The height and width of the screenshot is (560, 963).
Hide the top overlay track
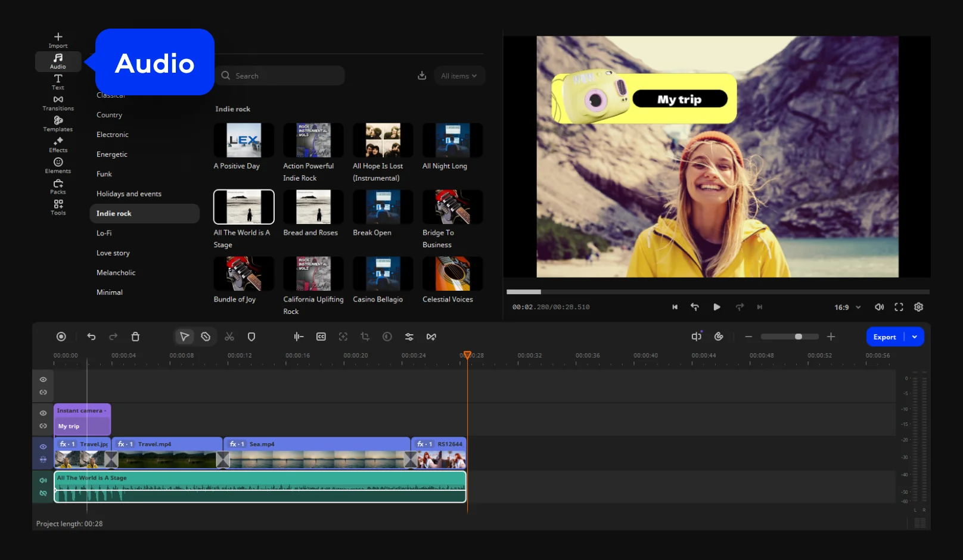pyautogui.click(x=43, y=379)
